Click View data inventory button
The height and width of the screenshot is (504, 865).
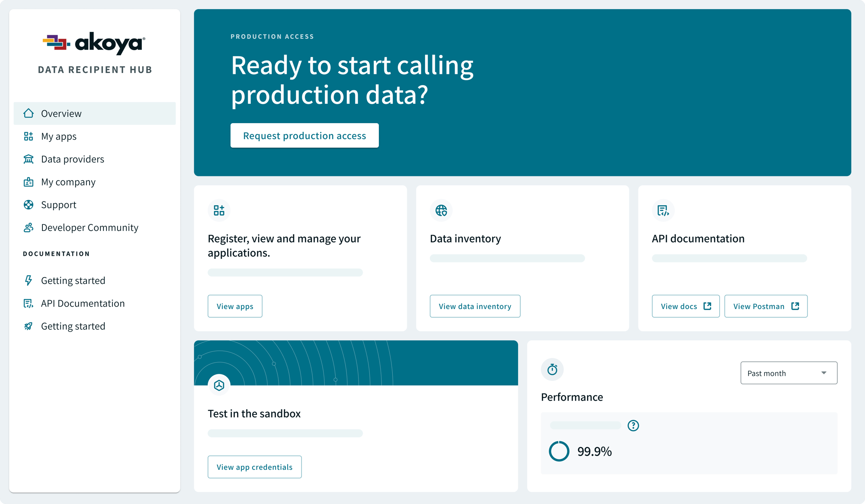click(475, 306)
